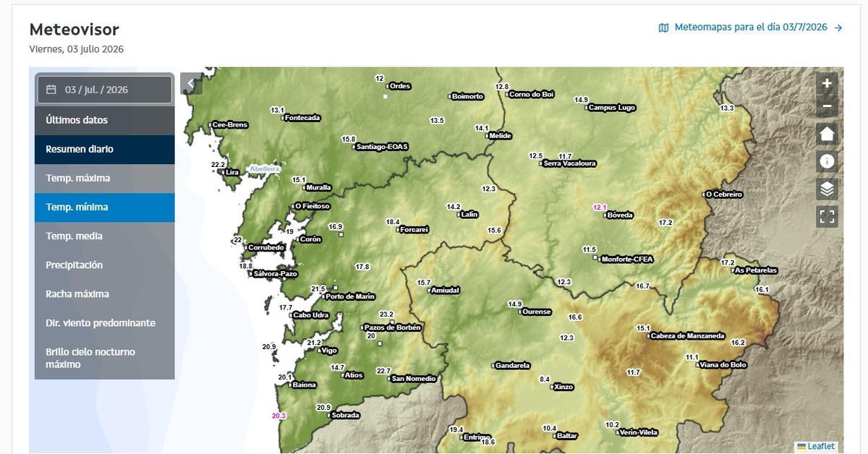
Task: Click the Monforte-CFEA station label
Action: (x=627, y=259)
